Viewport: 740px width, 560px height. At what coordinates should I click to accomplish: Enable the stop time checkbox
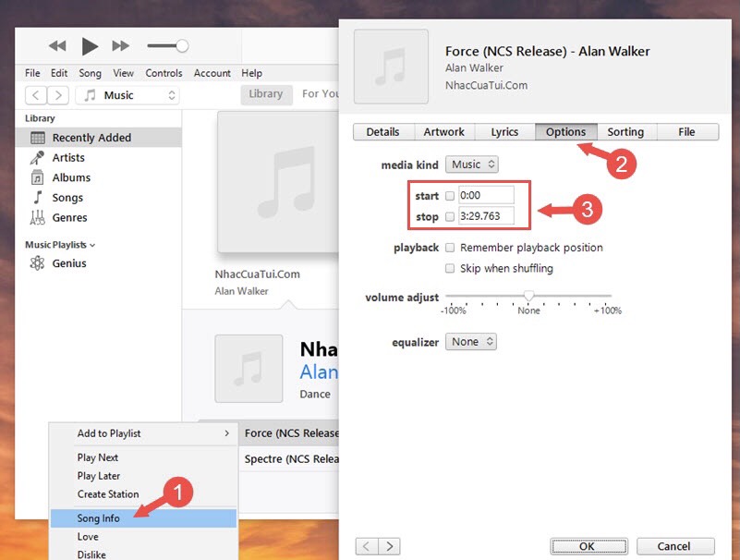[x=450, y=216]
